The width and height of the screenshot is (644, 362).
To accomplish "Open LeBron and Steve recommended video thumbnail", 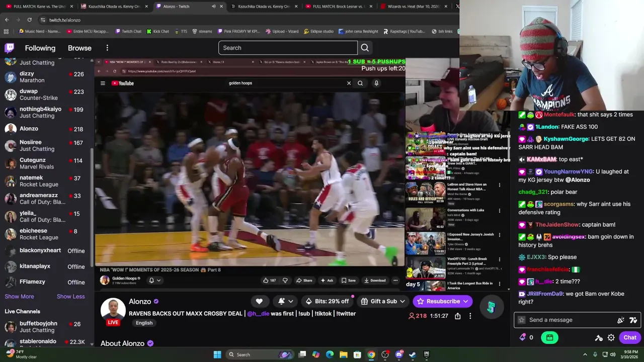I will [x=426, y=194].
